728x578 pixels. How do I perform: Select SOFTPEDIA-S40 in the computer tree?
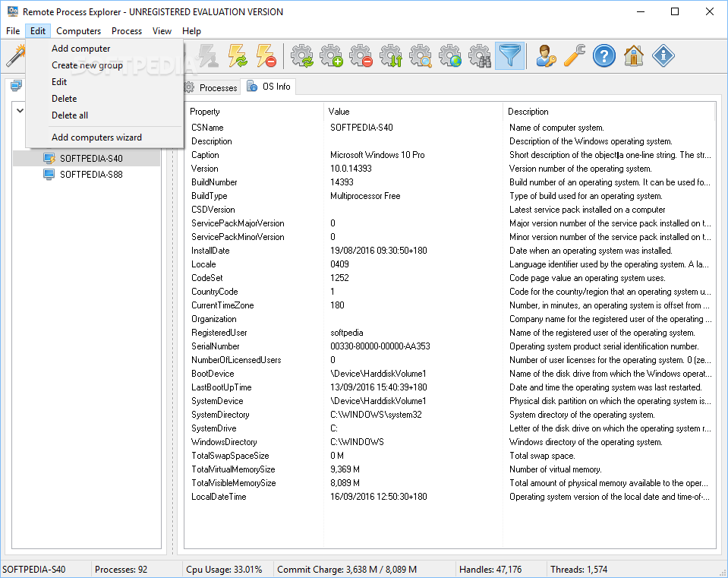(x=91, y=159)
